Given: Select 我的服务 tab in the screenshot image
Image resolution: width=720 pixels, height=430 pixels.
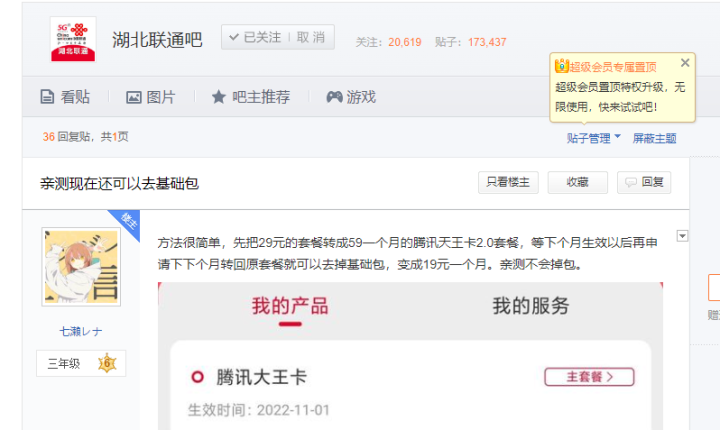Looking at the screenshot, I should [531, 306].
